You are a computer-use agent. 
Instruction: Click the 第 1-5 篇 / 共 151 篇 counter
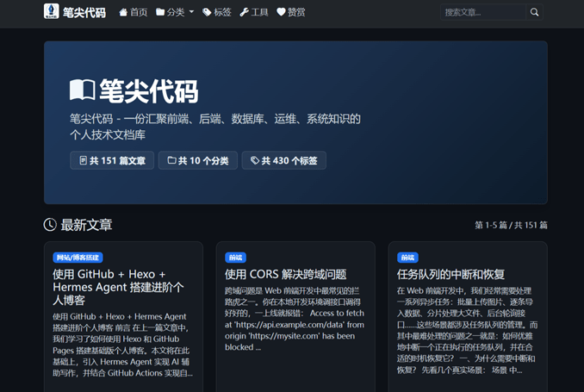pos(511,225)
